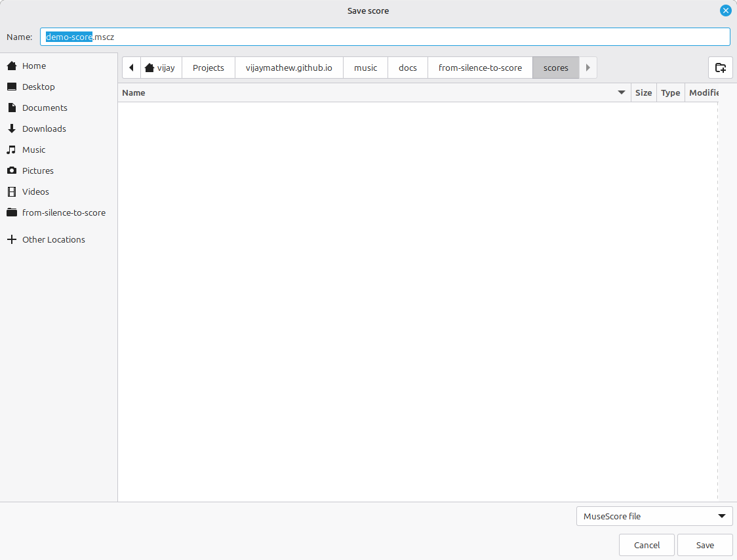The width and height of the screenshot is (737, 560).
Task: Jump to the docs breadcrumb folder
Action: point(407,68)
